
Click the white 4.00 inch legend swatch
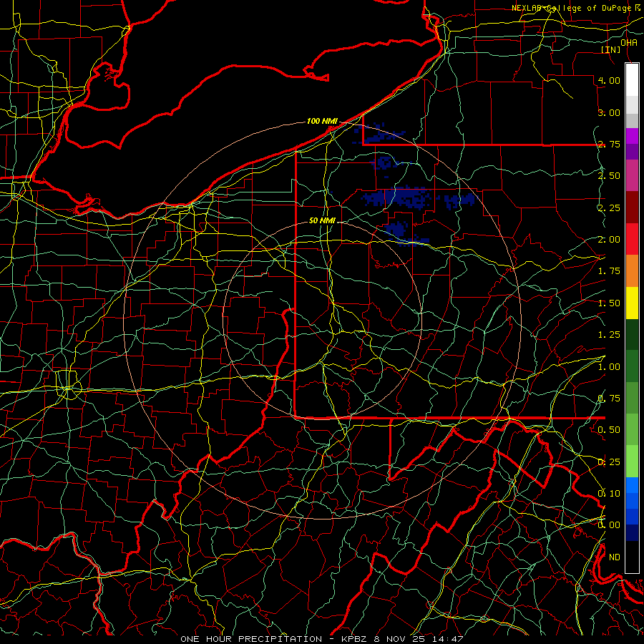click(632, 80)
